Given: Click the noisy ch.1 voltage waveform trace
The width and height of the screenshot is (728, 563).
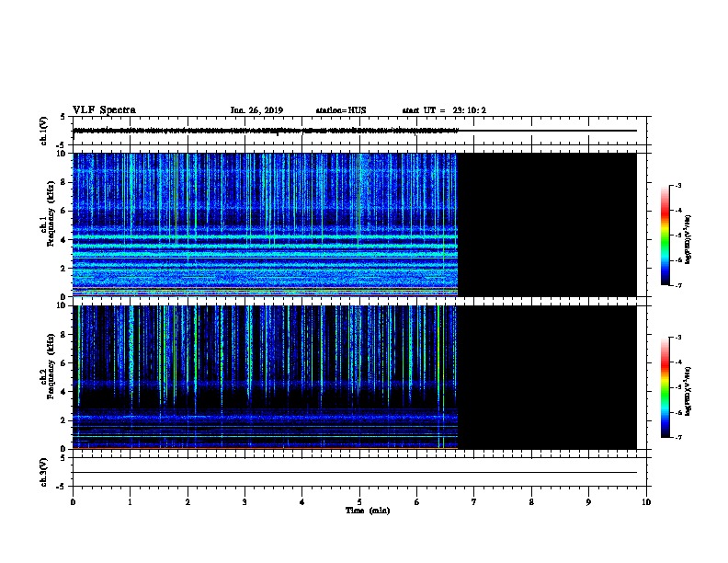Looking at the screenshot, I should (266, 131).
